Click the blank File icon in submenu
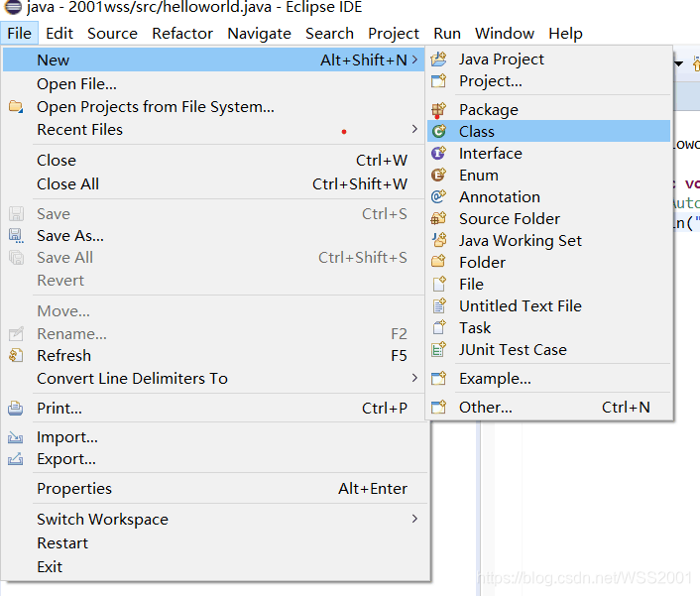Screen dimensions: 700x596 point(439,284)
